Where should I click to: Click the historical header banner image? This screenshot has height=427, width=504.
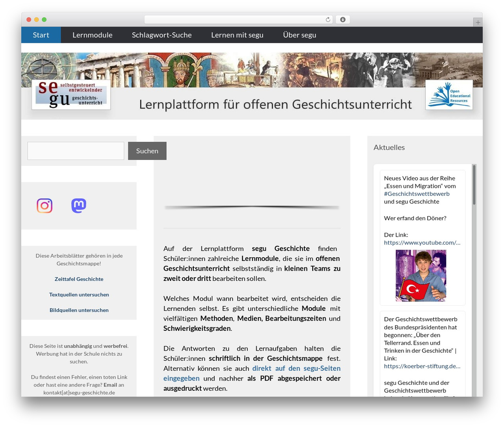coord(252,70)
